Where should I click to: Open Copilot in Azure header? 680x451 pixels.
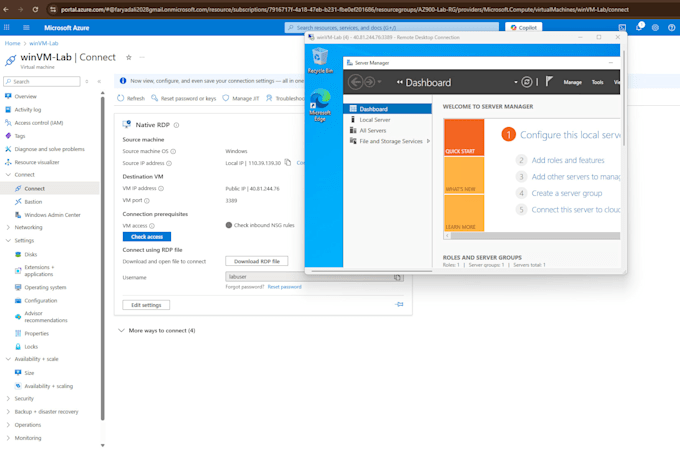(523, 28)
